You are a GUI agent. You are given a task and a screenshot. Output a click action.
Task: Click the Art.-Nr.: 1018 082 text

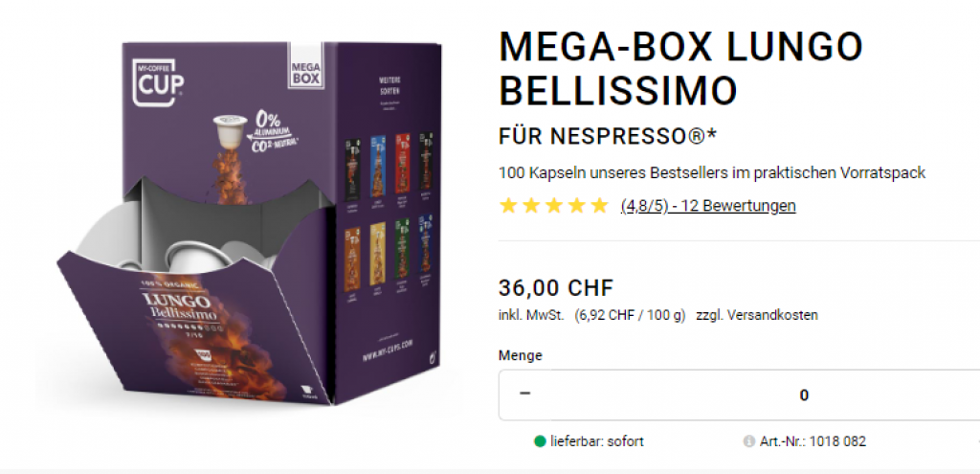point(813,441)
